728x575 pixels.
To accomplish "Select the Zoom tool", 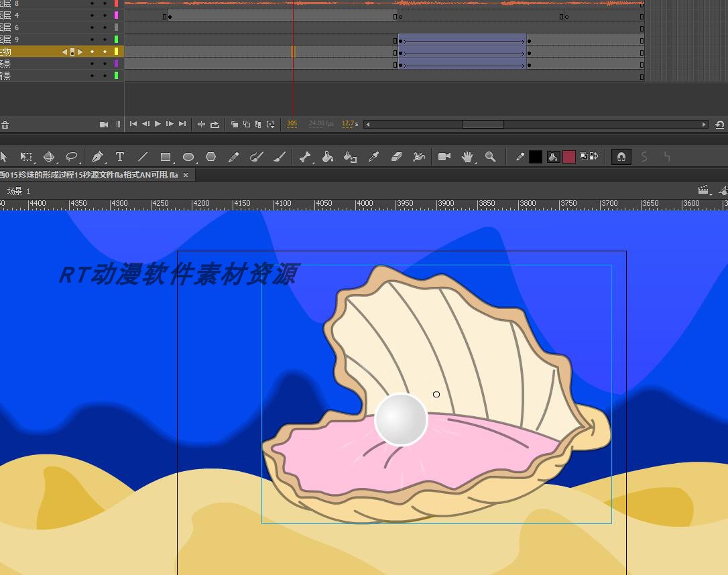I will (490, 157).
